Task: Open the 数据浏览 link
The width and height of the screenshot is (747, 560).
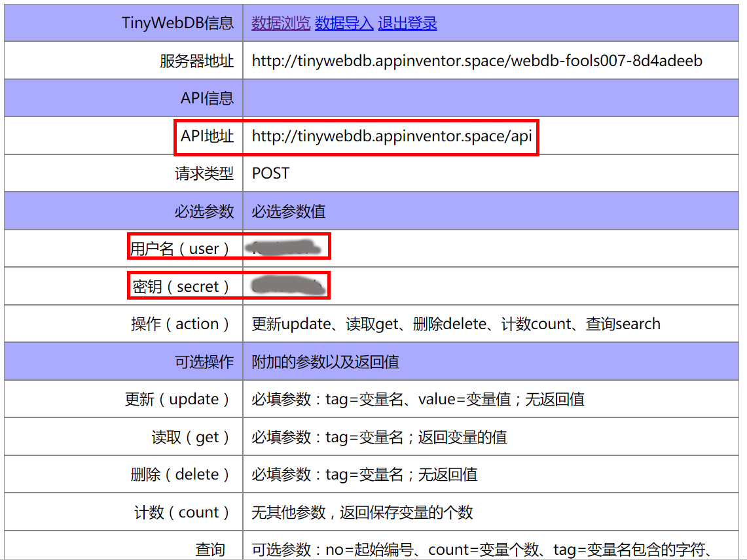Action: coord(281,23)
